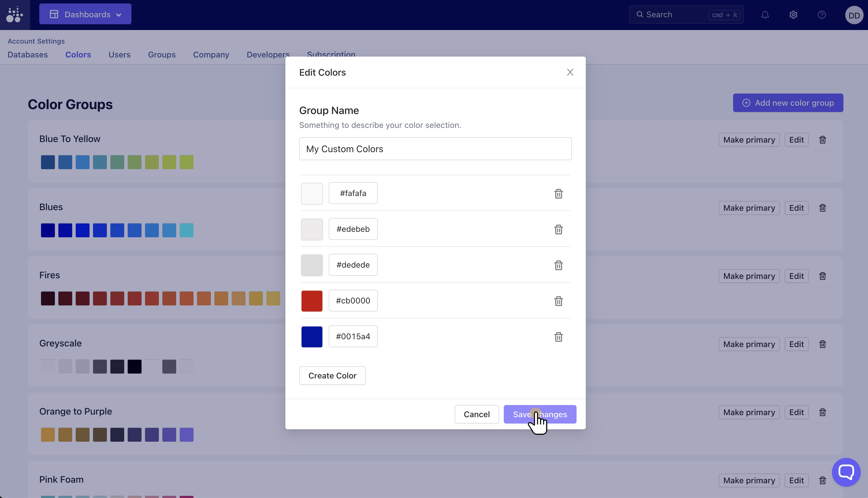
Task: Edit the #edebeb hex code field
Action: [353, 229]
